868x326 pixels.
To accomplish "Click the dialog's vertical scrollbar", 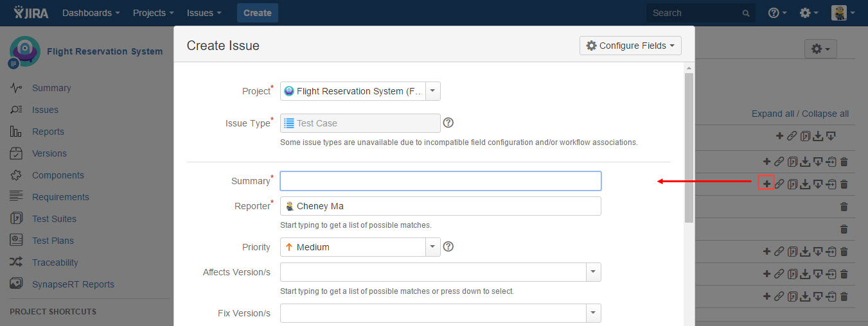I will [689, 148].
